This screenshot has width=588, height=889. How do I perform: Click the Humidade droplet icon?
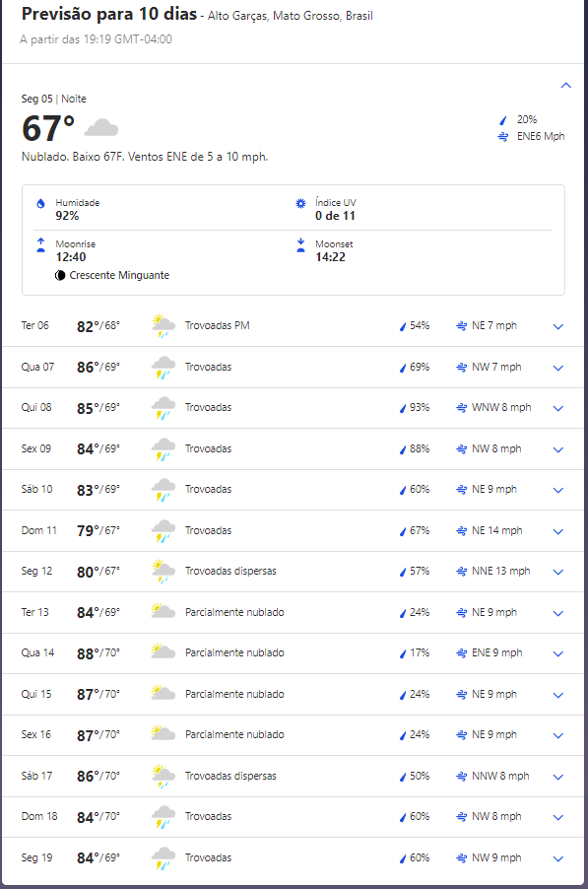point(40,204)
